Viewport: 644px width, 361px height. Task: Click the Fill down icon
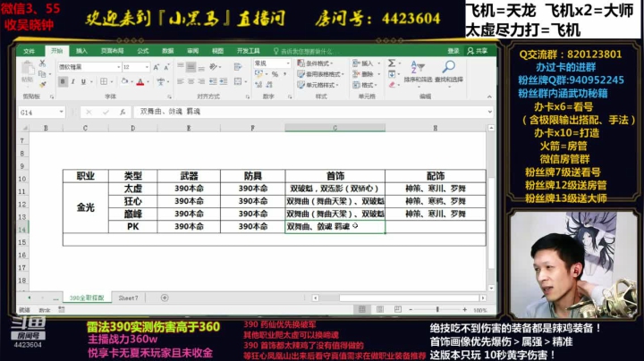[x=392, y=74]
